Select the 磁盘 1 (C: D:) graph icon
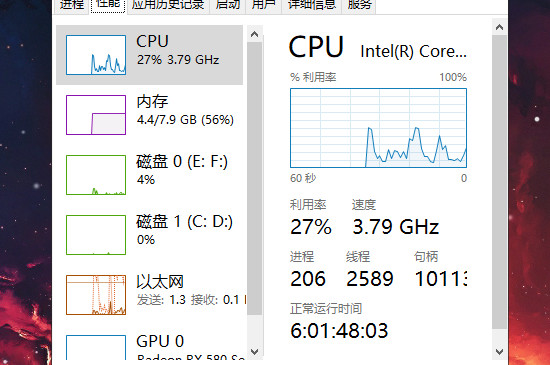550x365 pixels. [96, 235]
